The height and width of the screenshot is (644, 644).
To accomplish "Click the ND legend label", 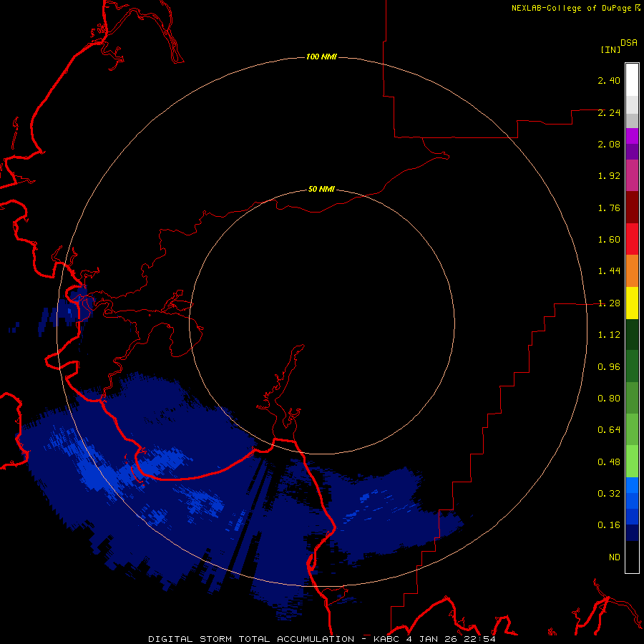I will (x=615, y=557).
